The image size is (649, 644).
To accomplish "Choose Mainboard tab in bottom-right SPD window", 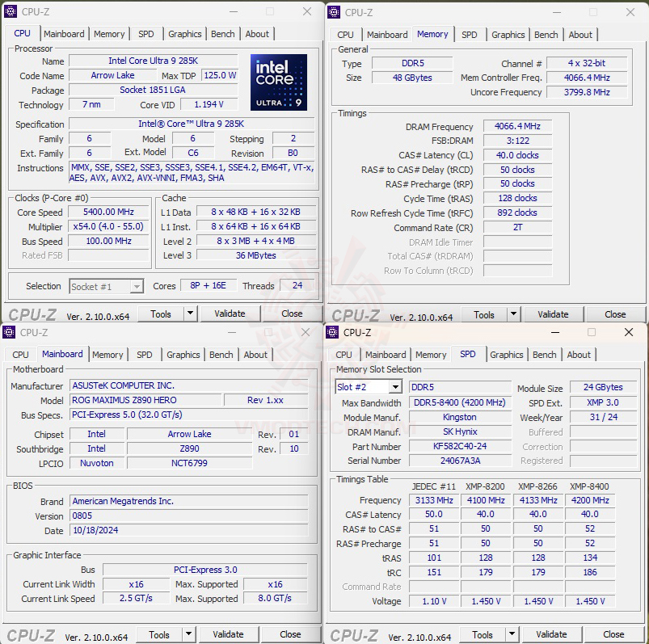I will click(x=386, y=355).
